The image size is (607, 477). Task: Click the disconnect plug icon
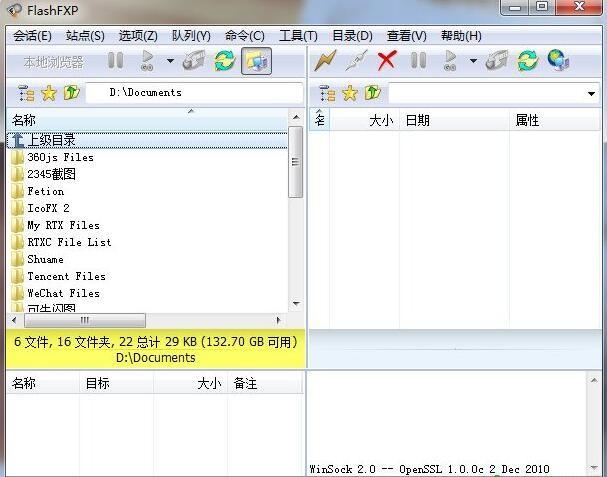356,61
